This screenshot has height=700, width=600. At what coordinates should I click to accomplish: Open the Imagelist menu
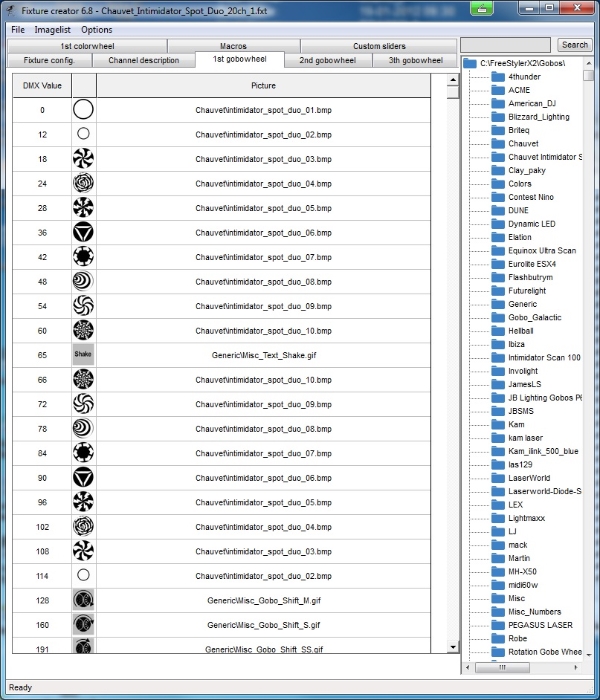[x=52, y=30]
